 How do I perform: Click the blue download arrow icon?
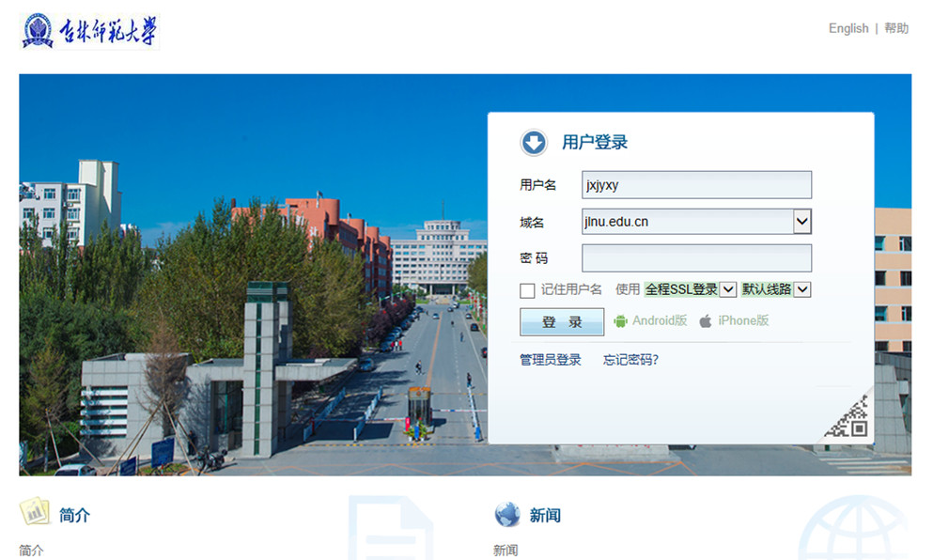534,143
